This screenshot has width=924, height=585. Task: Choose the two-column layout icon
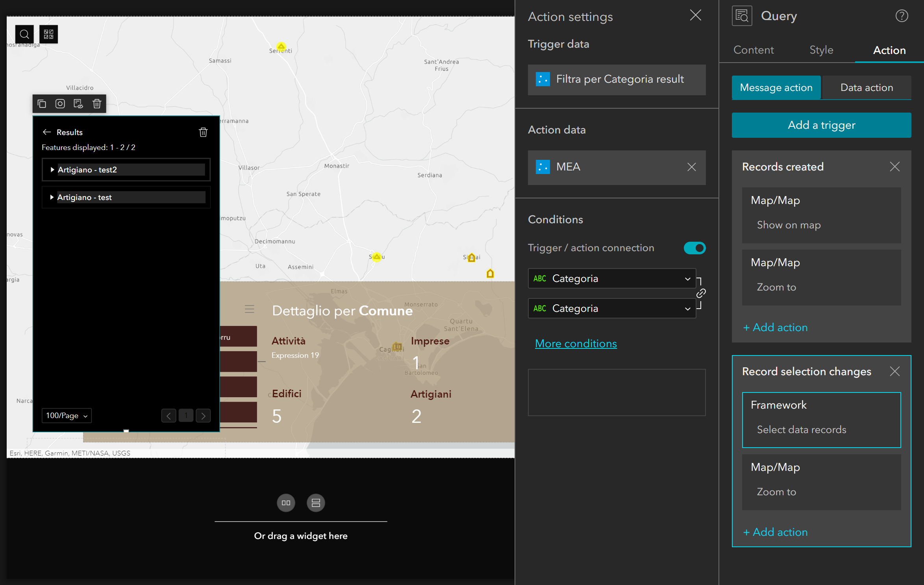pos(286,503)
